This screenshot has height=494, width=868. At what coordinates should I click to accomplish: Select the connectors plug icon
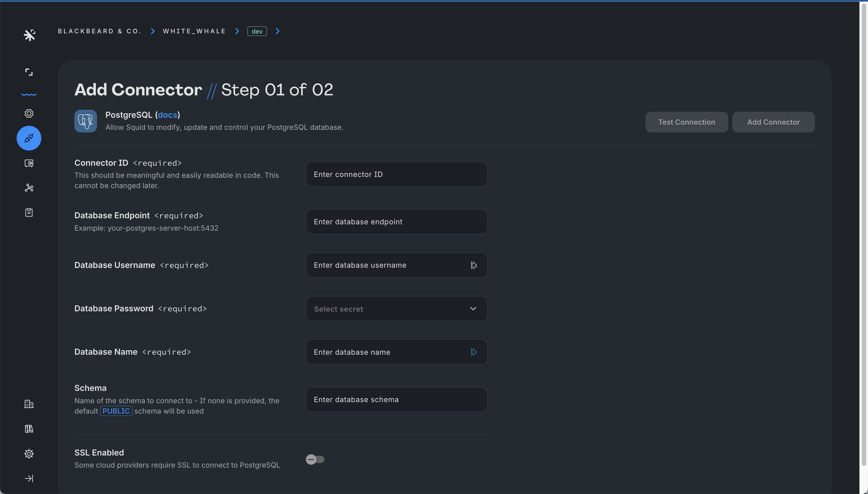(x=29, y=138)
